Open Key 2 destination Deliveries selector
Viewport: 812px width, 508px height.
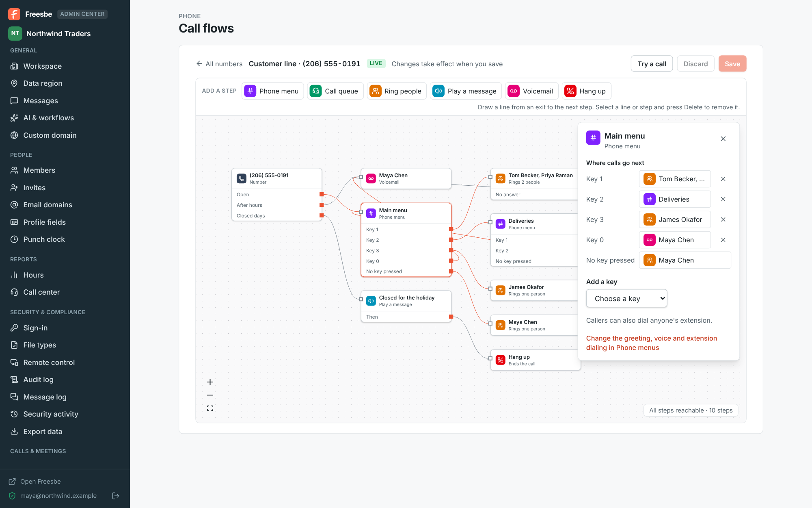click(675, 199)
